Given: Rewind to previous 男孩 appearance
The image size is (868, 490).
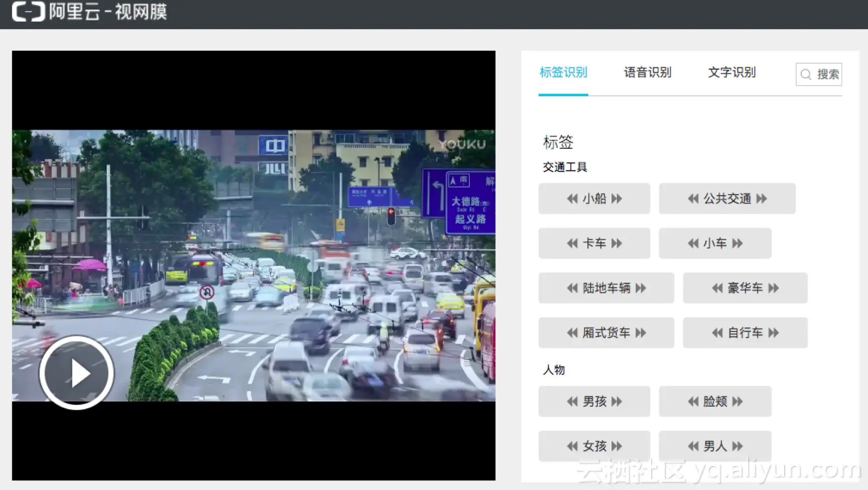Looking at the screenshot, I should 572,401.
